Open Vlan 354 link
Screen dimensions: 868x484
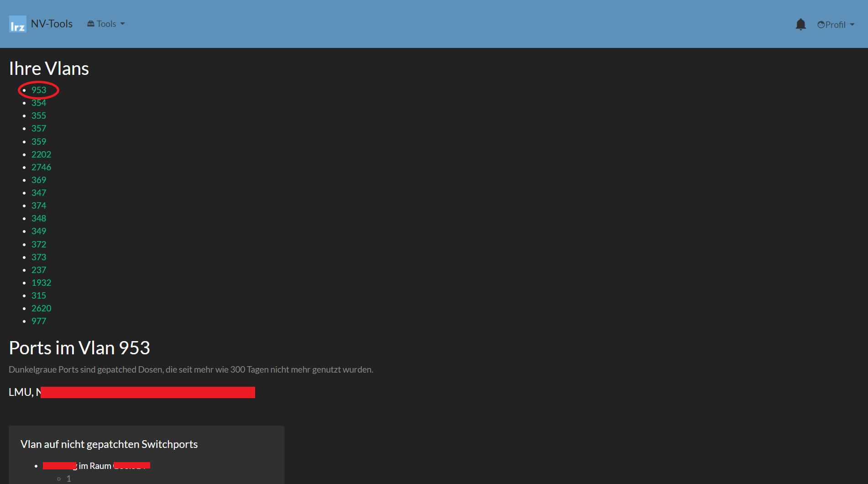point(39,103)
